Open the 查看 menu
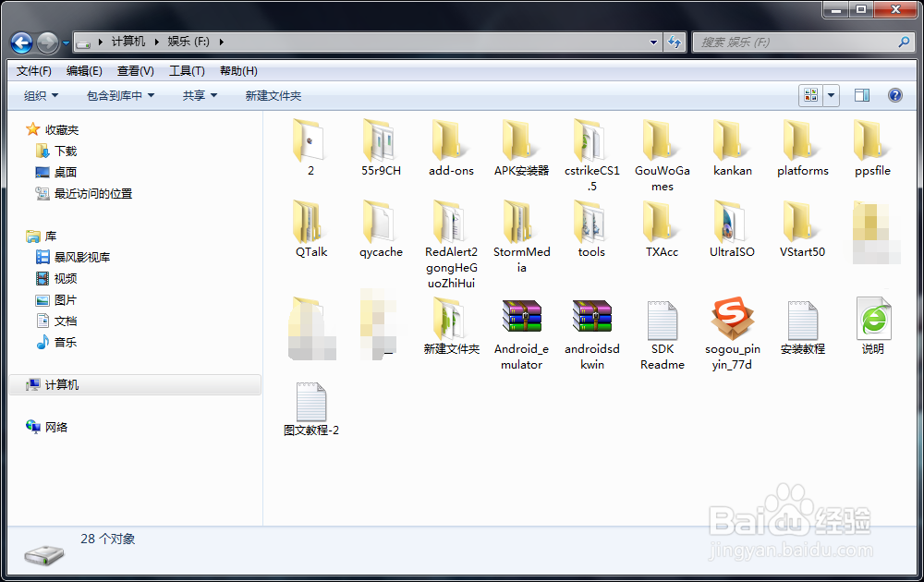The width and height of the screenshot is (924, 582). pyautogui.click(x=134, y=70)
